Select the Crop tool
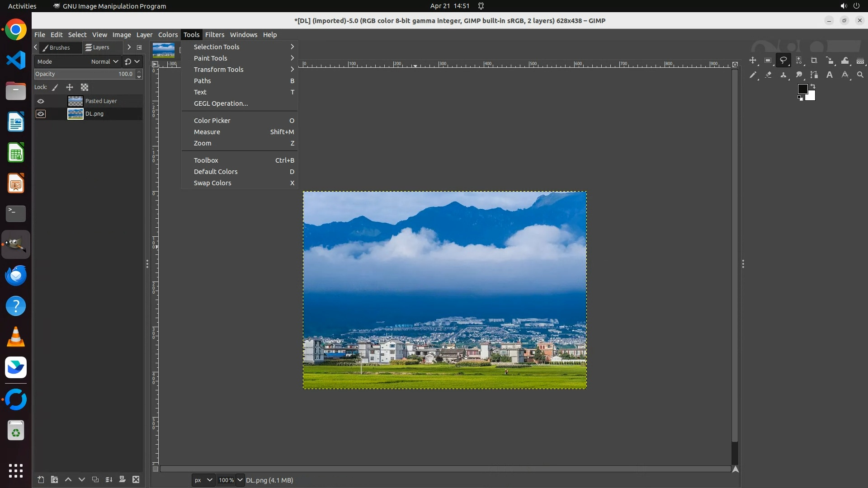Image resolution: width=868 pixels, height=488 pixels. 814,61
